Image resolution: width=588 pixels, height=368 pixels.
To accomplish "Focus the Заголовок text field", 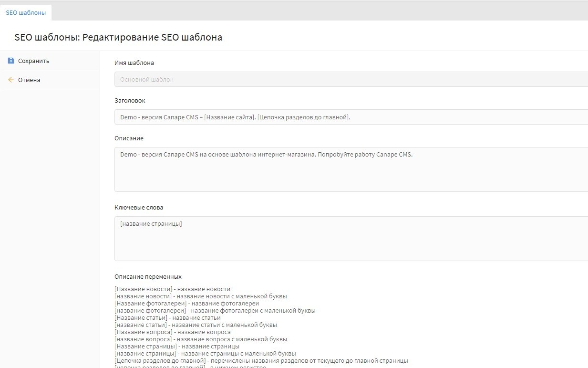I will click(x=351, y=117).
